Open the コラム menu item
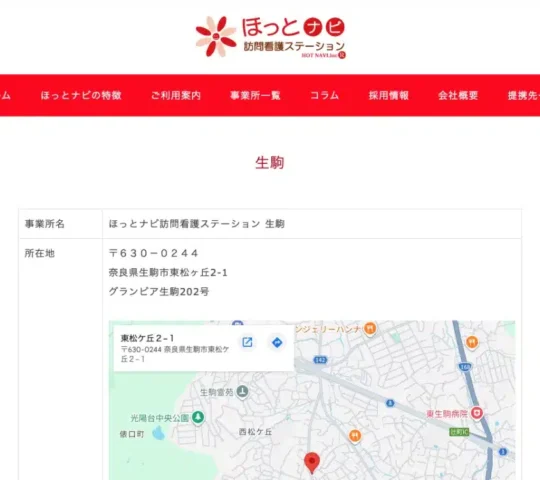Screen dimensions: 540x480 (325, 95)
